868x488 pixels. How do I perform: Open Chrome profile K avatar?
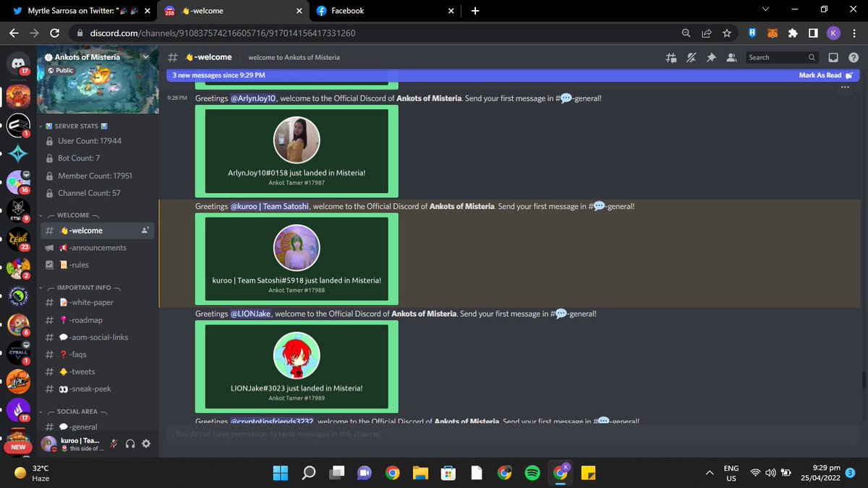[x=834, y=33]
